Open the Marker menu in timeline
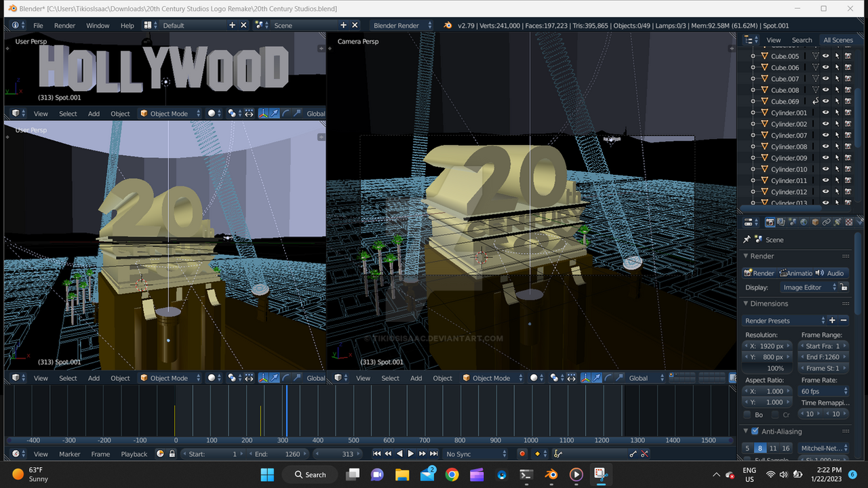This screenshot has width=868, height=488. tap(70, 454)
